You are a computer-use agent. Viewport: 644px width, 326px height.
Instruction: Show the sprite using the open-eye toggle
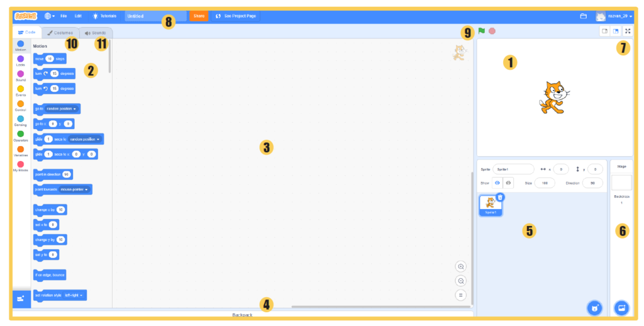(x=497, y=183)
